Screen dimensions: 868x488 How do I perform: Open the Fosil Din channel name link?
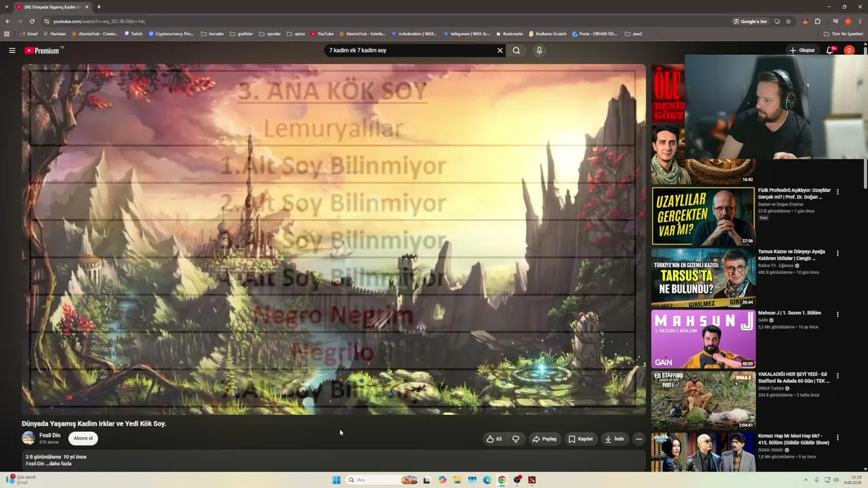[50, 435]
